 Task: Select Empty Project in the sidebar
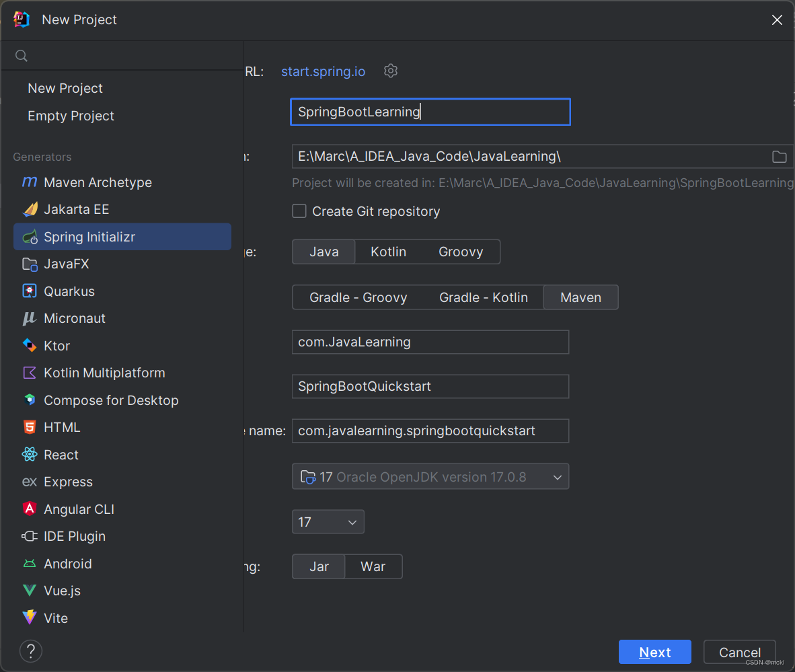coord(71,116)
